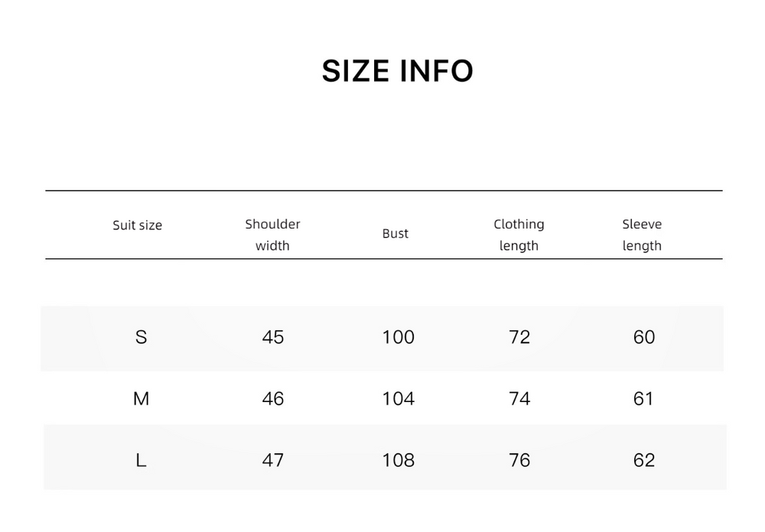Click the Clothing length column header
The height and width of the screenshot is (532, 765).
click(519, 235)
